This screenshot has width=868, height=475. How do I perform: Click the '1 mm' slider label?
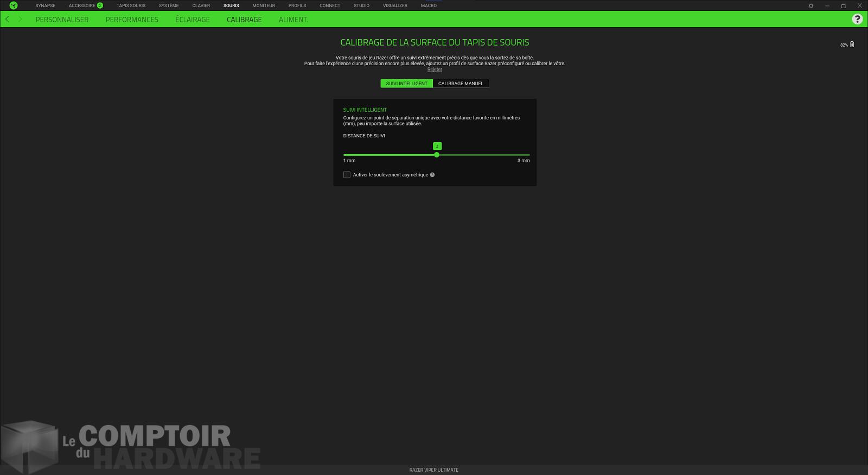tap(349, 161)
